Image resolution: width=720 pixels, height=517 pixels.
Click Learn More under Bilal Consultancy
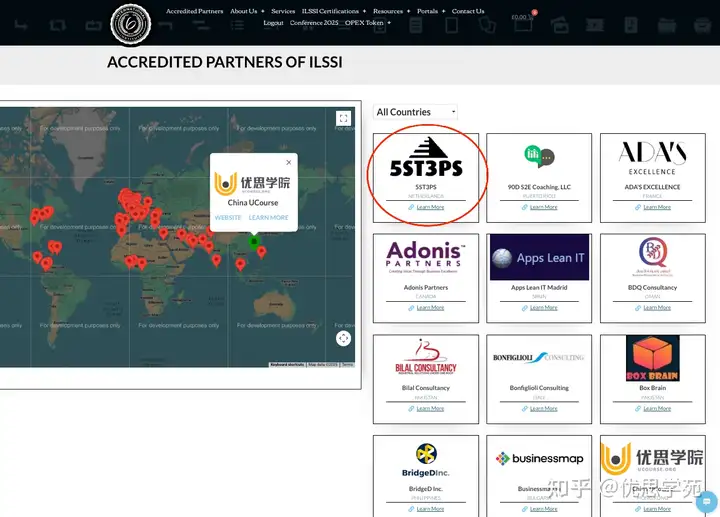pos(430,408)
